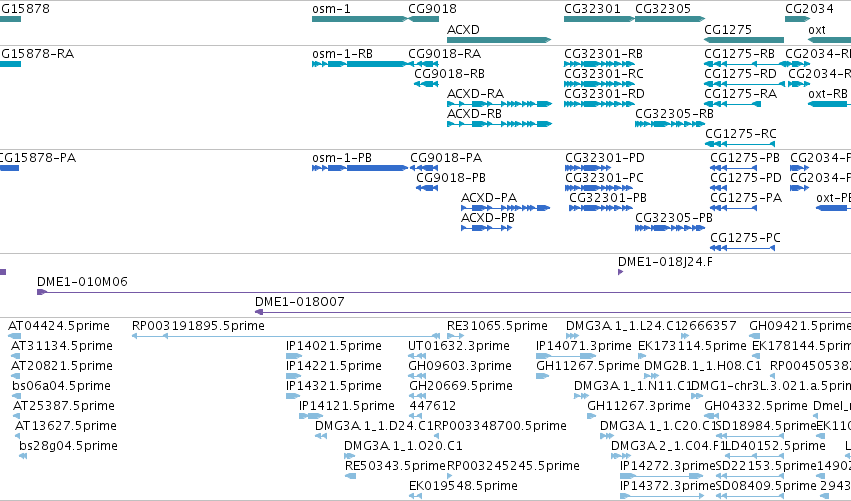
Task: Click protein ACXD-PA
Action: click(505, 208)
